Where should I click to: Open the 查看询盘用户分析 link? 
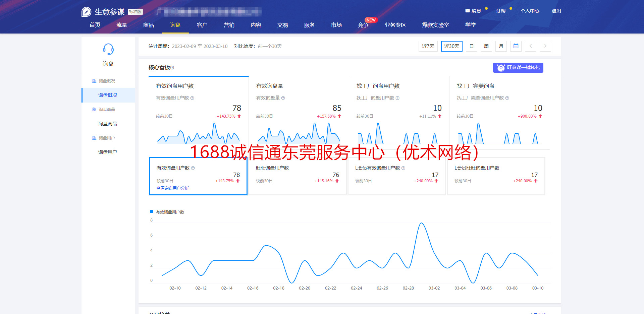[x=173, y=188]
